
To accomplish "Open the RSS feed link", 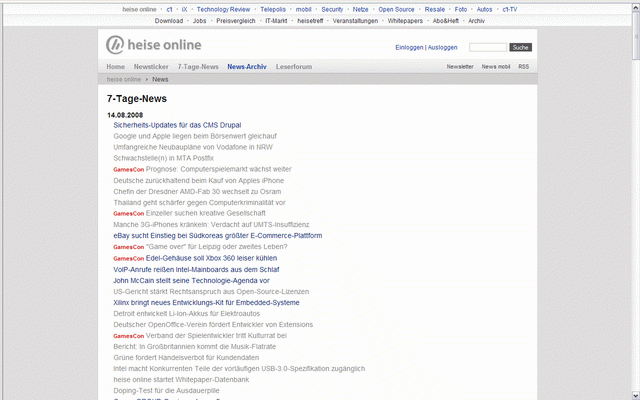I will (524, 67).
